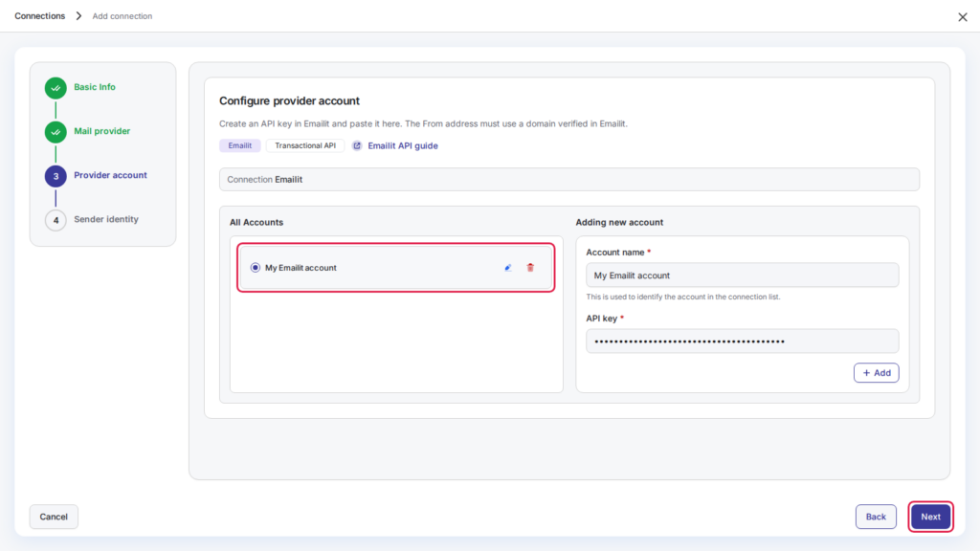The width and height of the screenshot is (980, 551).
Task: Click the breadcrumb chevron after Connections
Action: 78,16
